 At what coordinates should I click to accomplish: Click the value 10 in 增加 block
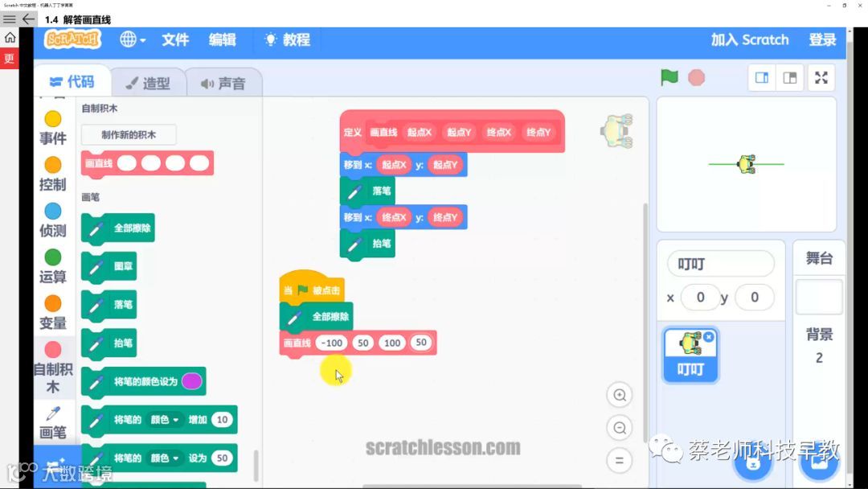tap(222, 420)
